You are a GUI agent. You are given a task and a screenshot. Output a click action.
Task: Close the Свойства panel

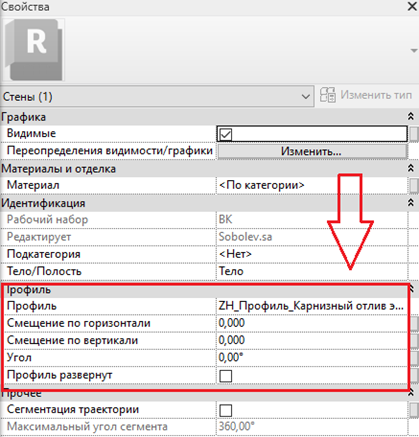coord(412,6)
